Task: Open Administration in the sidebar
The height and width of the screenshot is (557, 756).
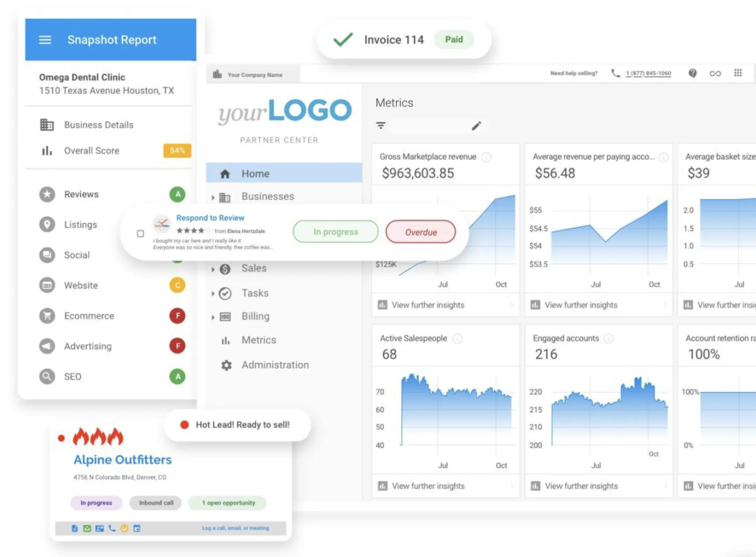Action: [275, 365]
